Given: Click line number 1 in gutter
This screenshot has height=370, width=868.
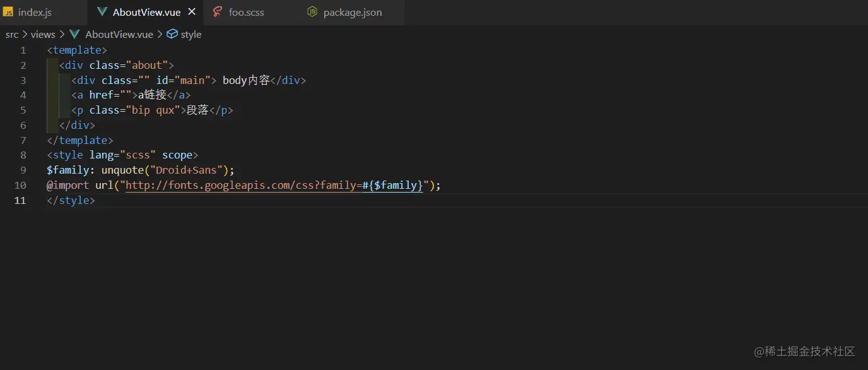Looking at the screenshot, I should (x=23, y=51).
